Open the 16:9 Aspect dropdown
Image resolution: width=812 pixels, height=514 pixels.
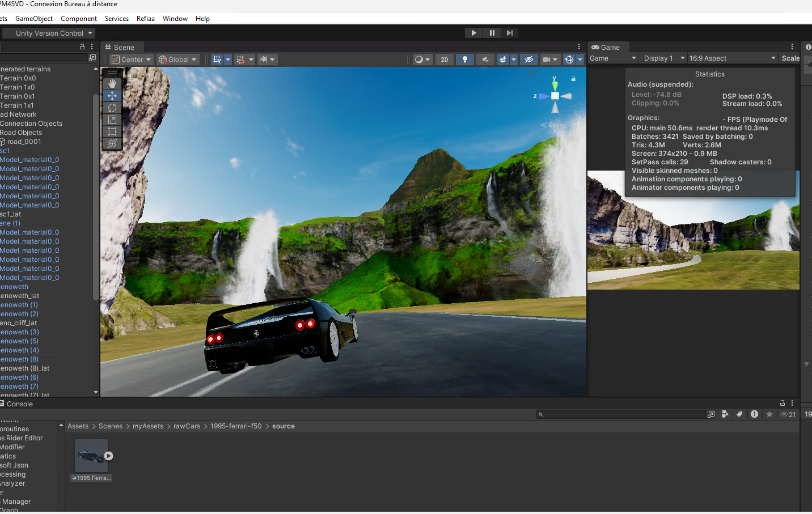[731, 58]
